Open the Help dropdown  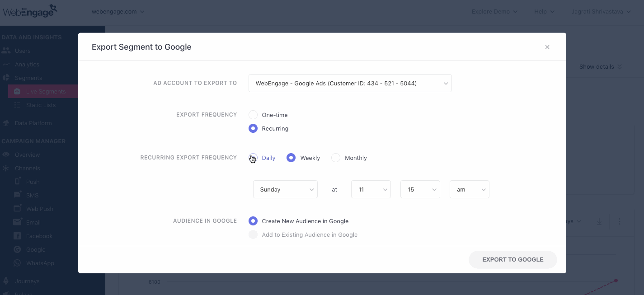pyautogui.click(x=544, y=11)
